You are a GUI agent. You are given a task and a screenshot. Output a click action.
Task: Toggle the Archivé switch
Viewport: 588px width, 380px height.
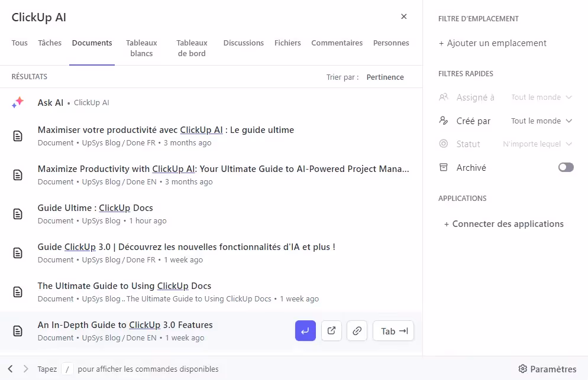566,168
